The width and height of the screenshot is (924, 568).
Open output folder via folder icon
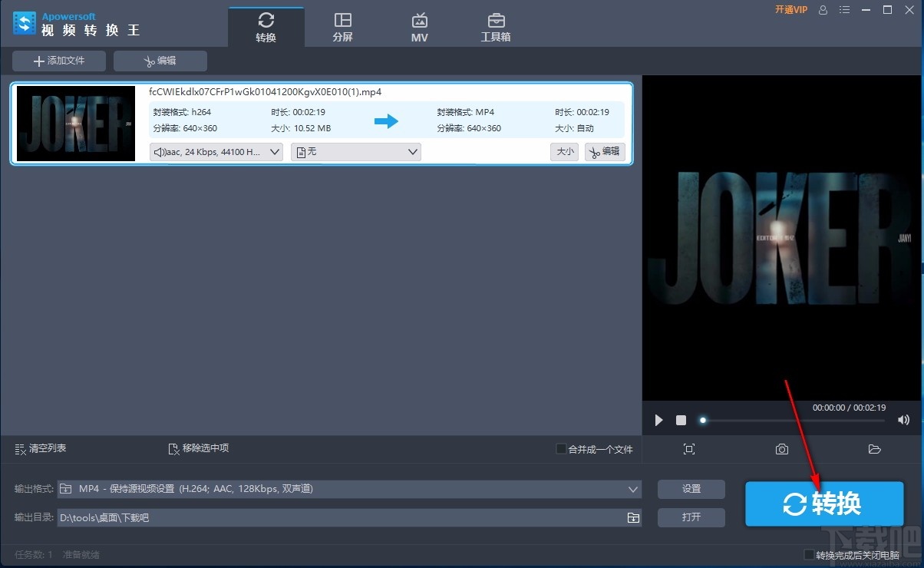874,449
